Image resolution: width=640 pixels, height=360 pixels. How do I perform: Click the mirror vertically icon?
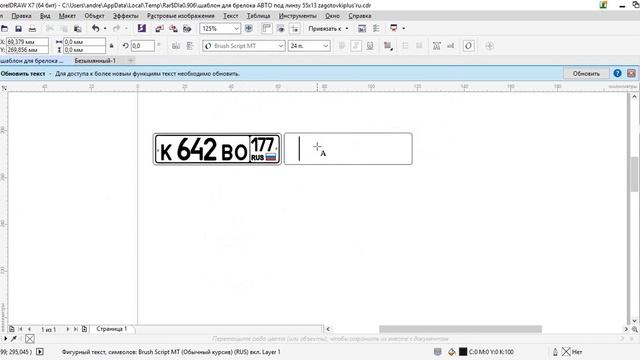click(x=190, y=46)
